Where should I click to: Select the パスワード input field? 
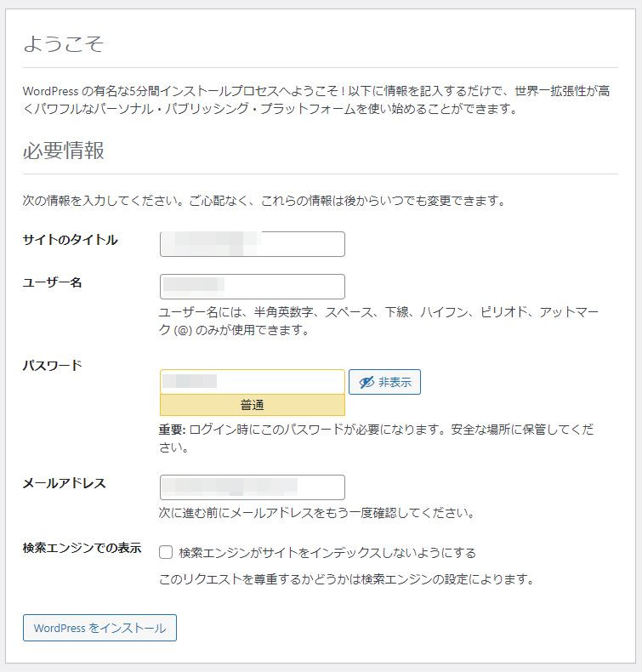[x=253, y=382]
